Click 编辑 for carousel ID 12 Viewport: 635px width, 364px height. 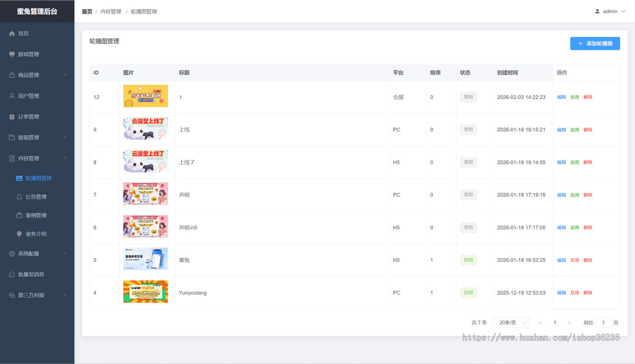point(561,97)
